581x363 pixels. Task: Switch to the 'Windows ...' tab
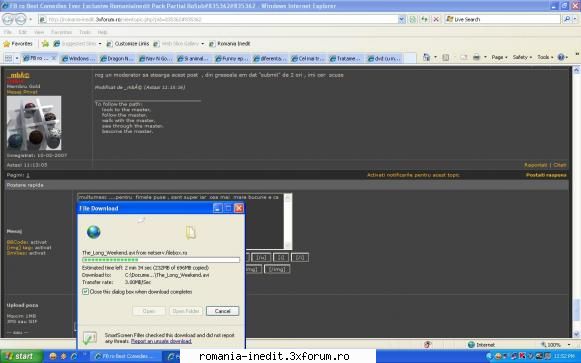(x=79, y=59)
